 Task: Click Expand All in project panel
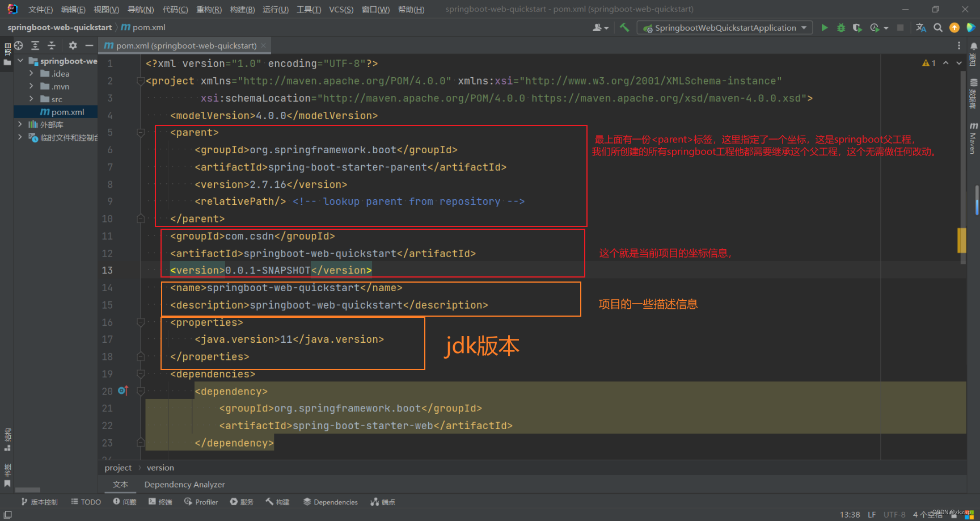(x=35, y=45)
